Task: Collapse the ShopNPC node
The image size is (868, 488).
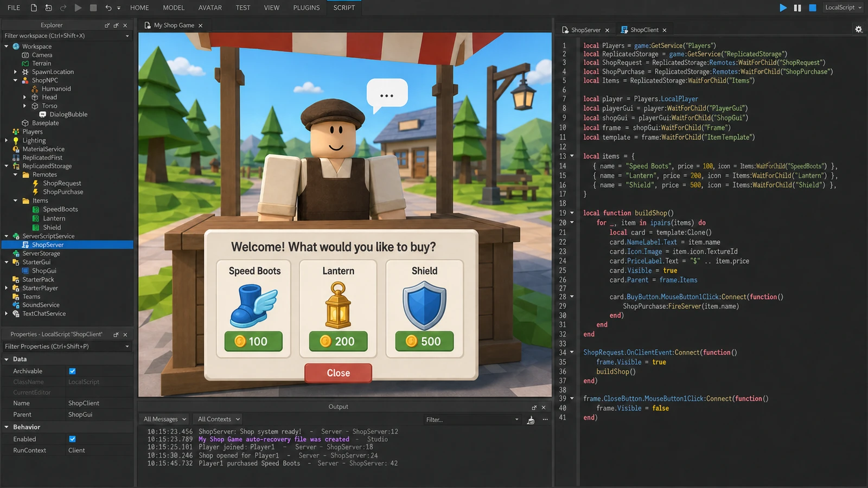Action: tap(16, 80)
